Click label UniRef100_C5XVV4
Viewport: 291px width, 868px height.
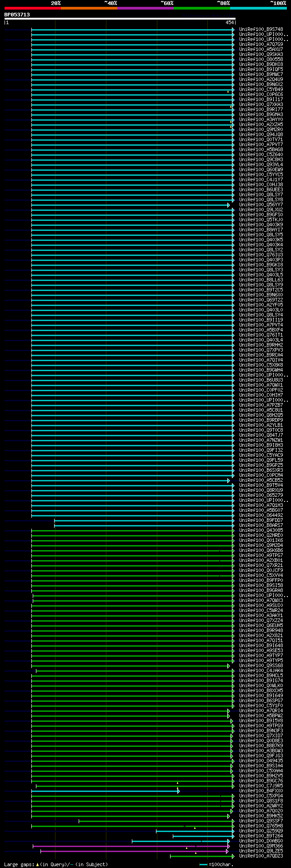click(261, 575)
